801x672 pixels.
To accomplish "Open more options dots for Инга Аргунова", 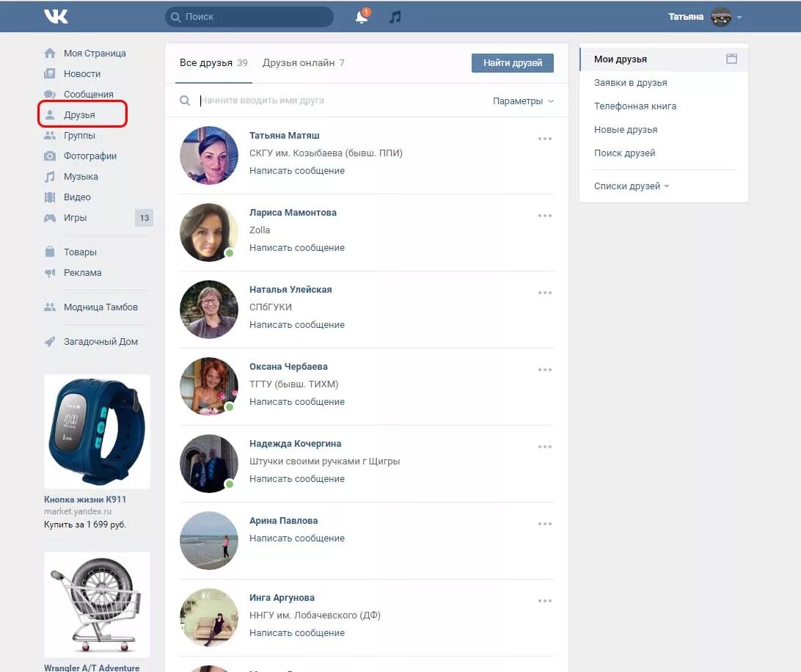I will tap(545, 601).
